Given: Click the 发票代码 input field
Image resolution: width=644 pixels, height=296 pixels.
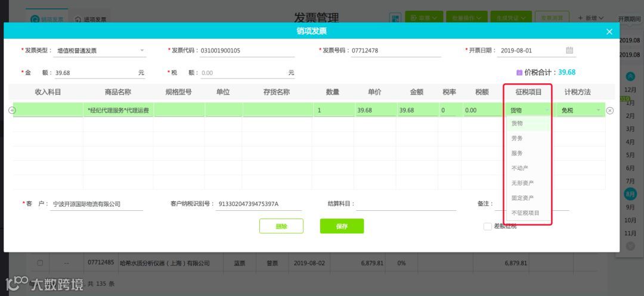Looking at the screenshot, I should click(x=247, y=51).
